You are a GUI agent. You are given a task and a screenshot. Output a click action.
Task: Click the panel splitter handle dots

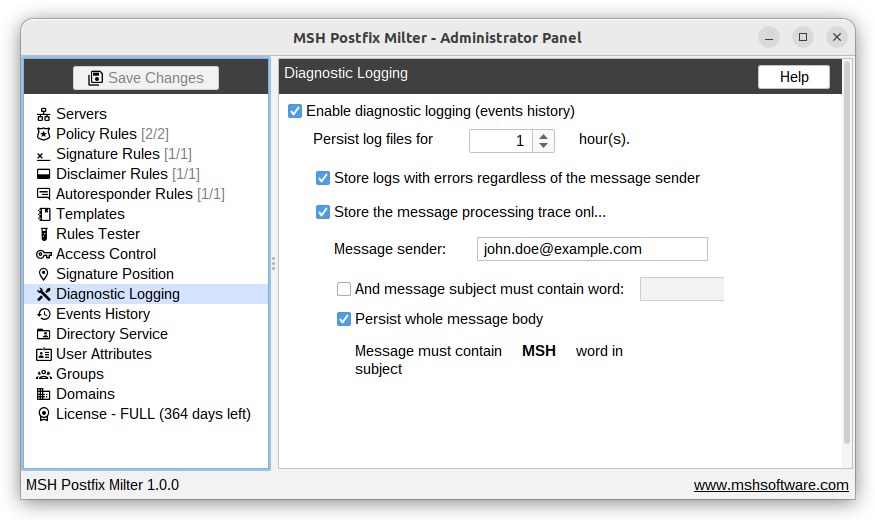click(273, 263)
